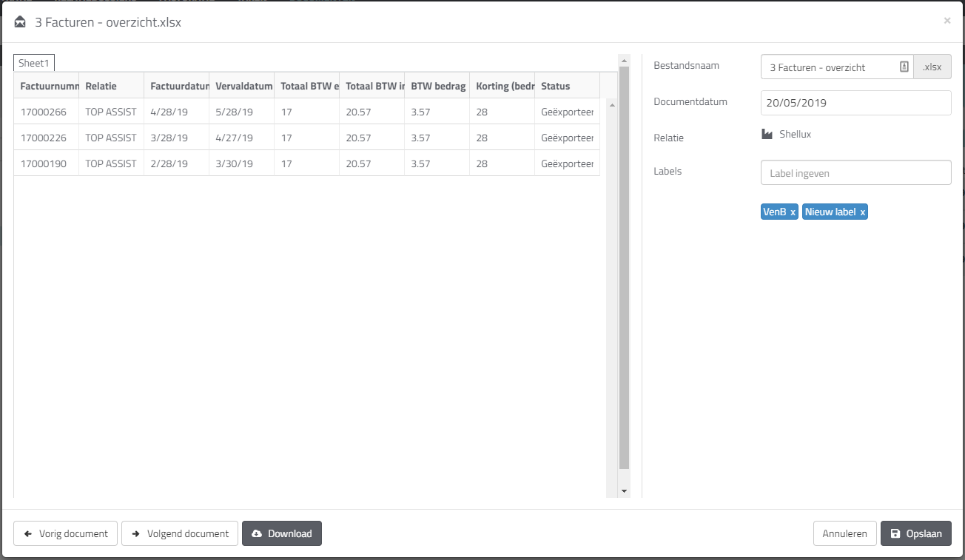Switch to the Sheet1 tab
Viewport: 965px width, 560px height.
33,62
